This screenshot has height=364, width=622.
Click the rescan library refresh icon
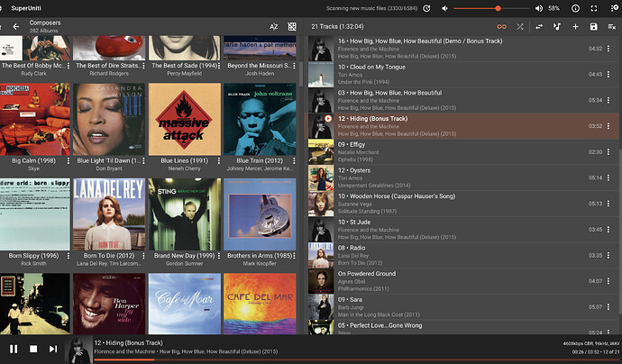[x=426, y=8]
